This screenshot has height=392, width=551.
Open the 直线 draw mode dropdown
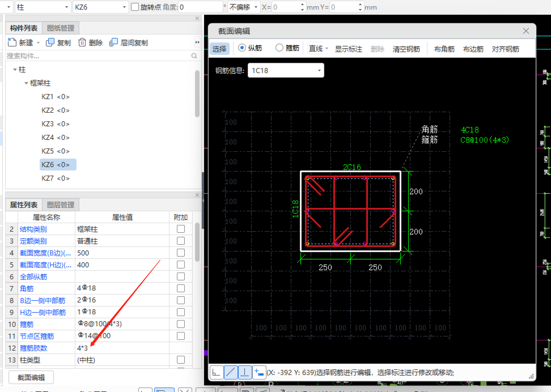(327, 48)
